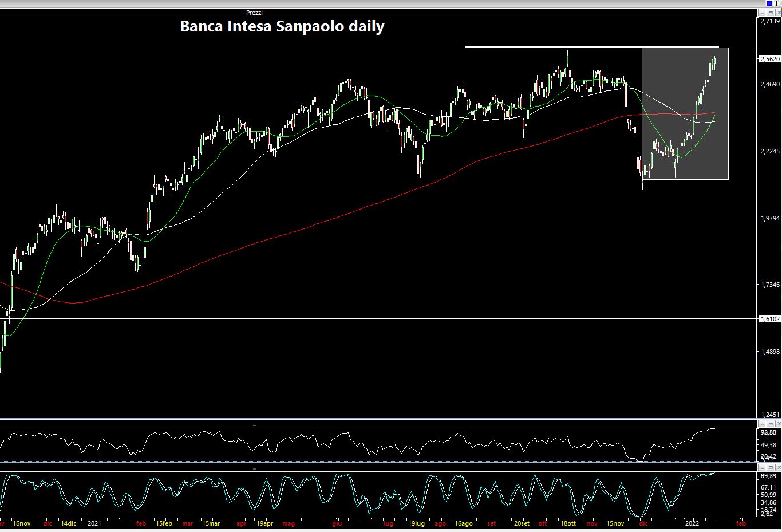Click the 16ago date label

click(x=464, y=523)
